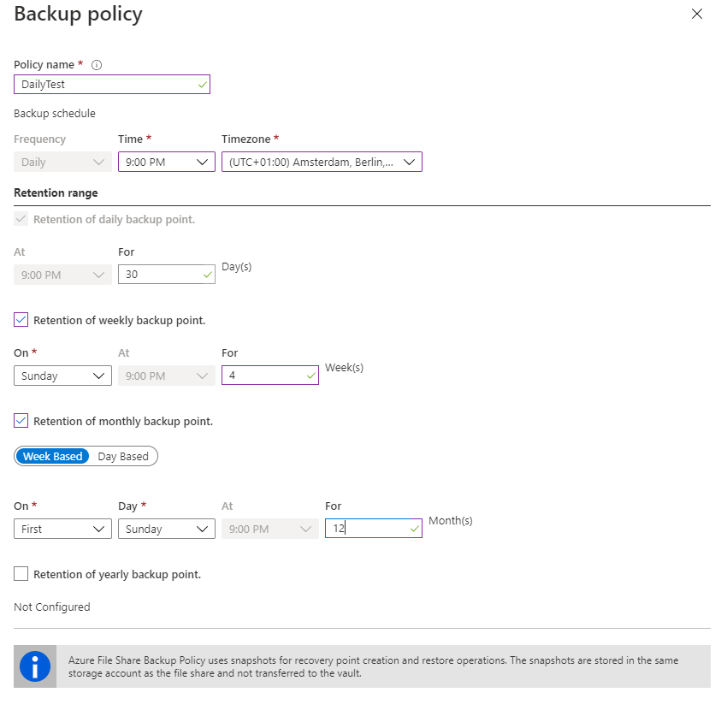Click the weekly retention weeks field
The height and width of the screenshot is (728, 721).
(x=262, y=376)
